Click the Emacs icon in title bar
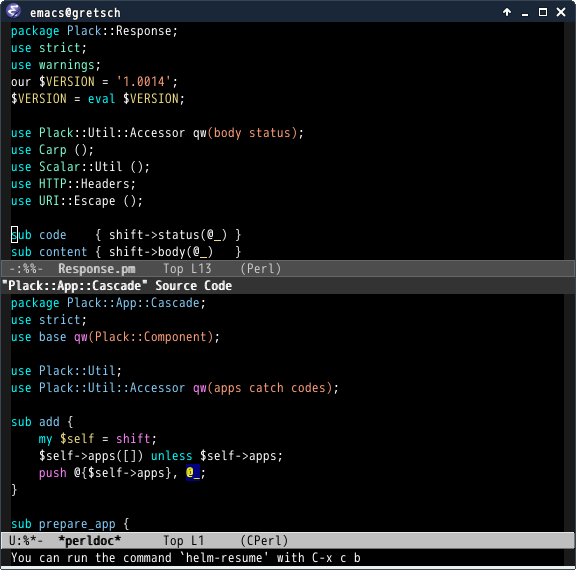Screen dimensions: 576x570 [13, 11]
